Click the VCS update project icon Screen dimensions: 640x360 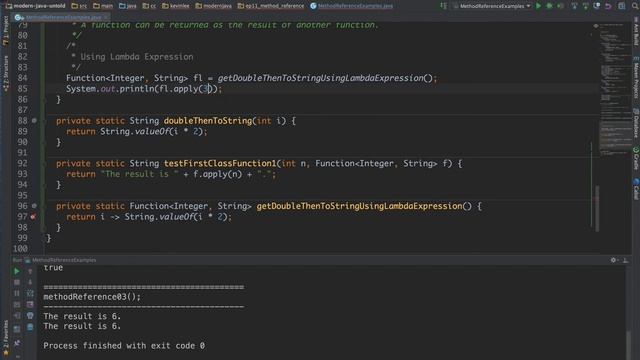[574, 6]
